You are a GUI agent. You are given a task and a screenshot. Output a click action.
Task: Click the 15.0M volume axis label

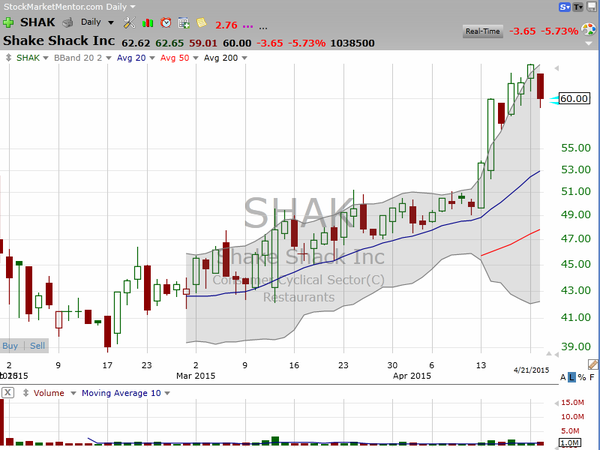pyautogui.click(x=572, y=403)
